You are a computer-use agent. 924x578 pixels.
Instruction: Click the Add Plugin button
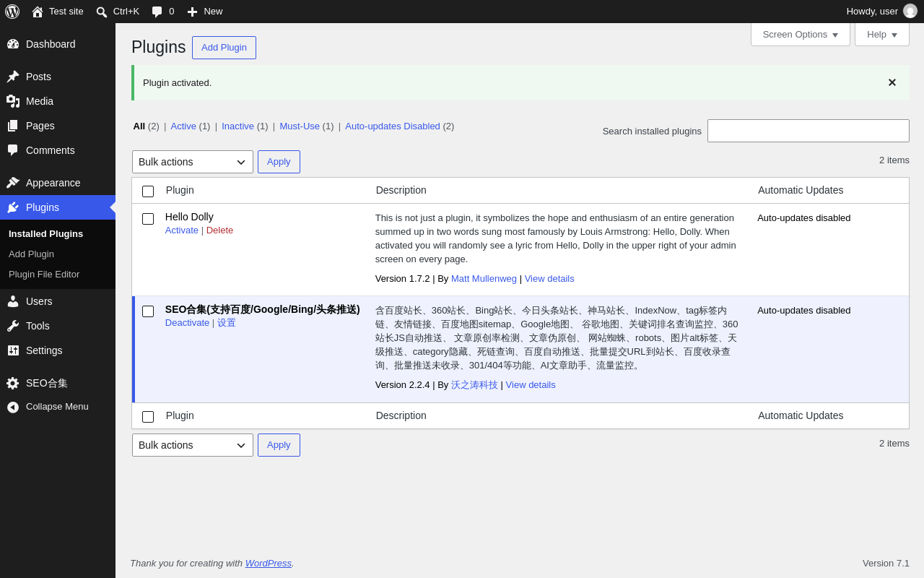click(x=224, y=48)
